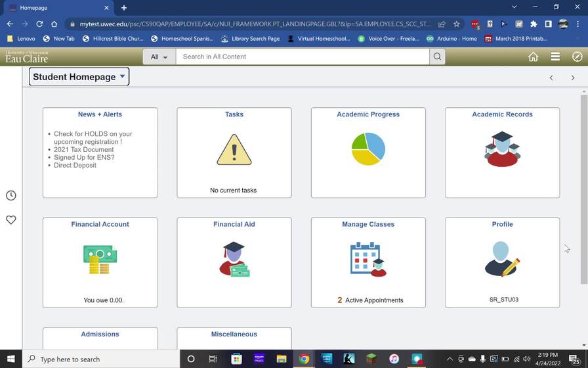588x368 pixels.
Task: Go to previous homepage with left chevron
Action: coord(551,78)
